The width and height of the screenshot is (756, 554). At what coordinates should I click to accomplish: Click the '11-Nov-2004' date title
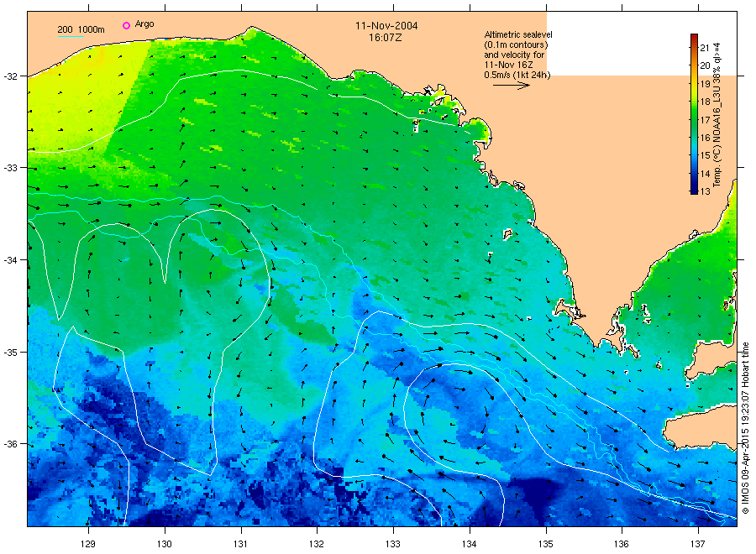386,26
